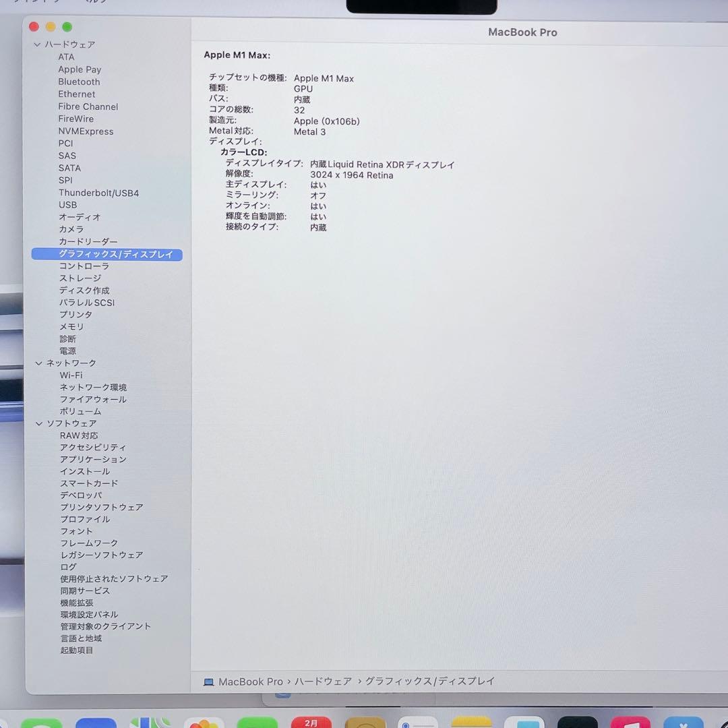
Task: Select フォント under ソフトウェア
Action: pyautogui.click(x=75, y=531)
